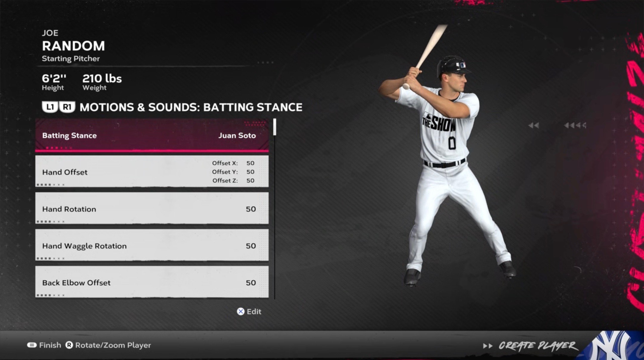Click the L1 shoulder button icon
This screenshot has height=360, width=644.
pos(50,107)
